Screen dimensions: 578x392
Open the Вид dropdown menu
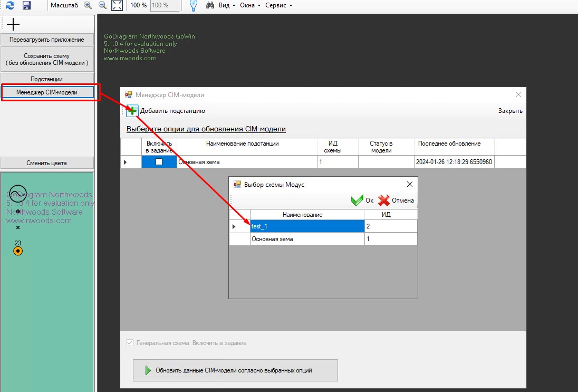pyautogui.click(x=227, y=5)
